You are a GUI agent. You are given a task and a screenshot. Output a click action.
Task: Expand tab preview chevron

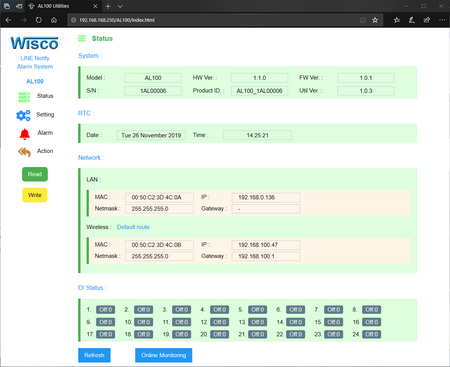tap(120, 6)
